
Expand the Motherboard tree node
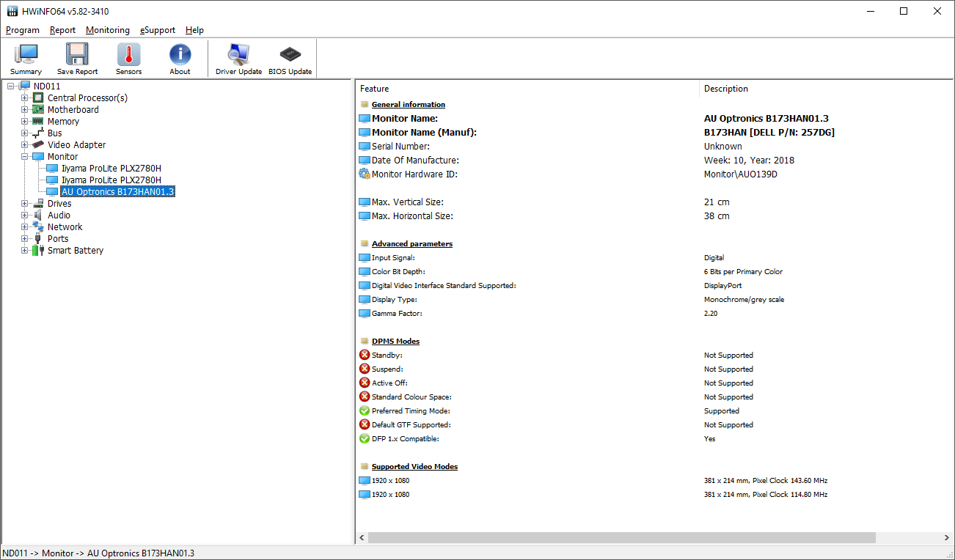[24, 110]
